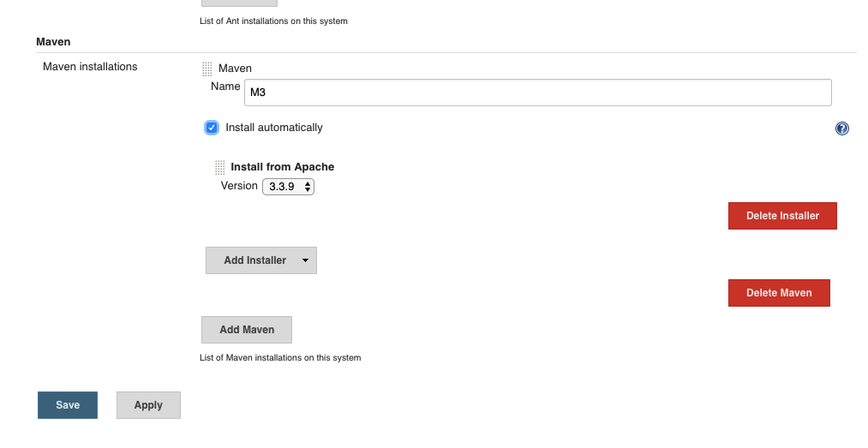Expand the Add Installer dropdown button
The width and height of the screenshot is (868, 448).
pyautogui.click(x=261, y=260)
